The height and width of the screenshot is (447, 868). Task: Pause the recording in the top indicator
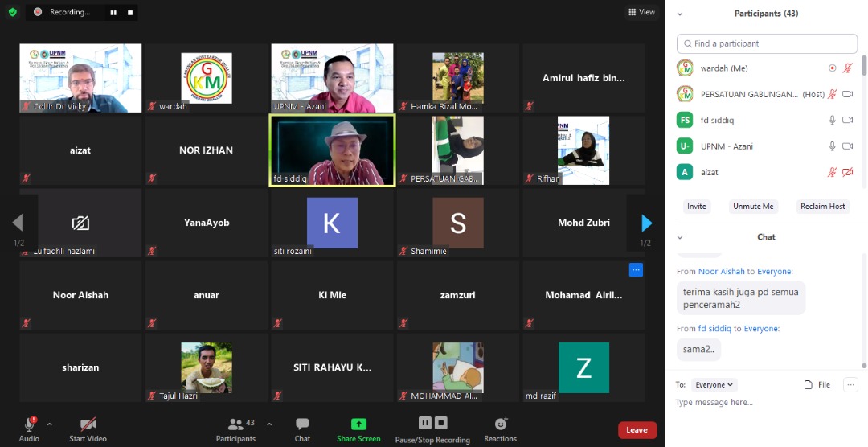pyautogui.click(x=113, y=12)
